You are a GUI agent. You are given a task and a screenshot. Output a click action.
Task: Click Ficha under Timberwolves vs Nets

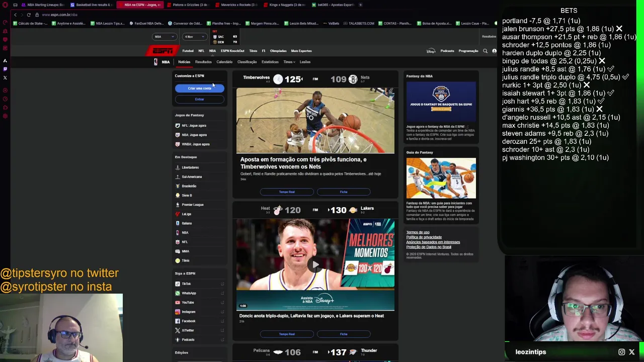(344, 192)
